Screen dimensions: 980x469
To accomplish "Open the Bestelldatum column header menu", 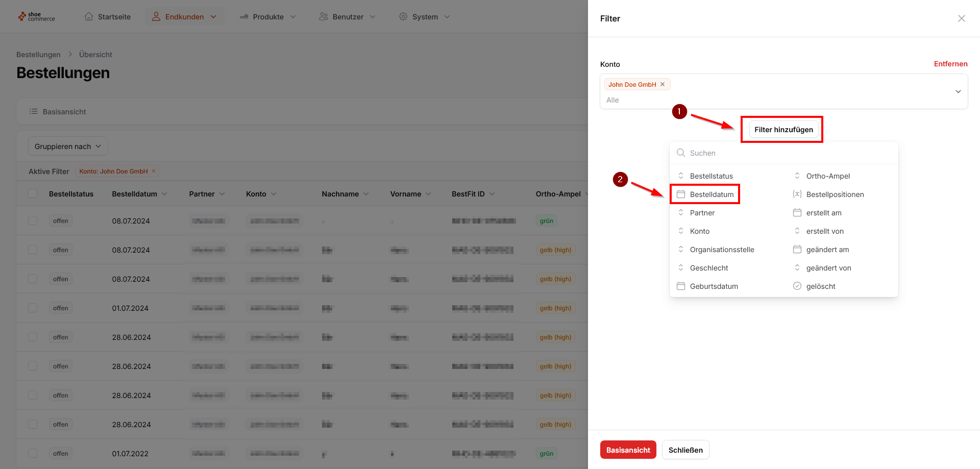I will (x=164, y=194).
